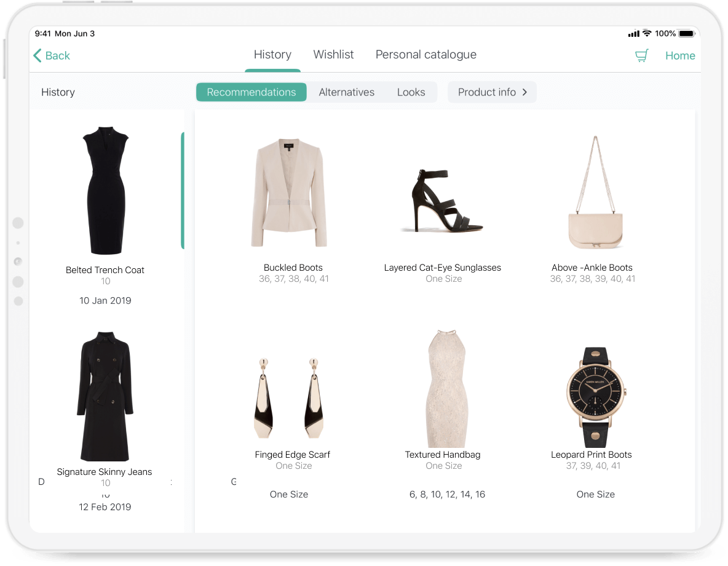Select the black dress thumbnail in History

point(105,191)
